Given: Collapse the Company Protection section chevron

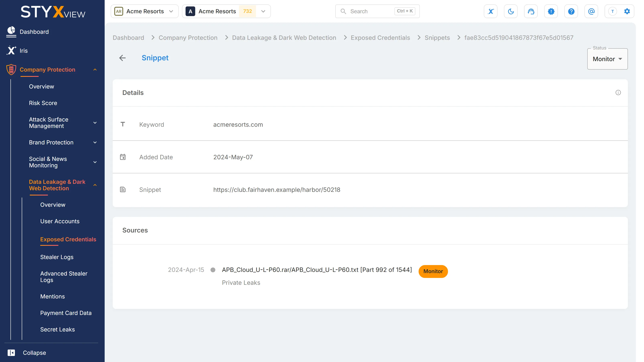Looking at the screenshot, I should pos(95,70).
